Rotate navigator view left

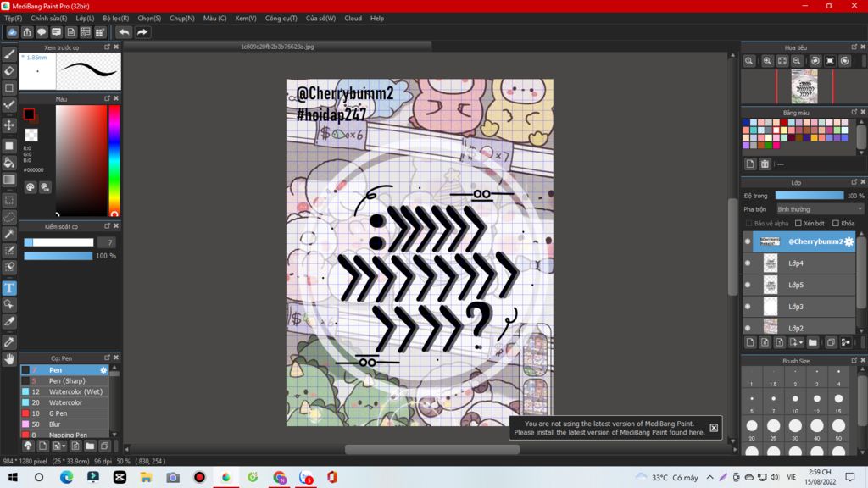point(815,61)
